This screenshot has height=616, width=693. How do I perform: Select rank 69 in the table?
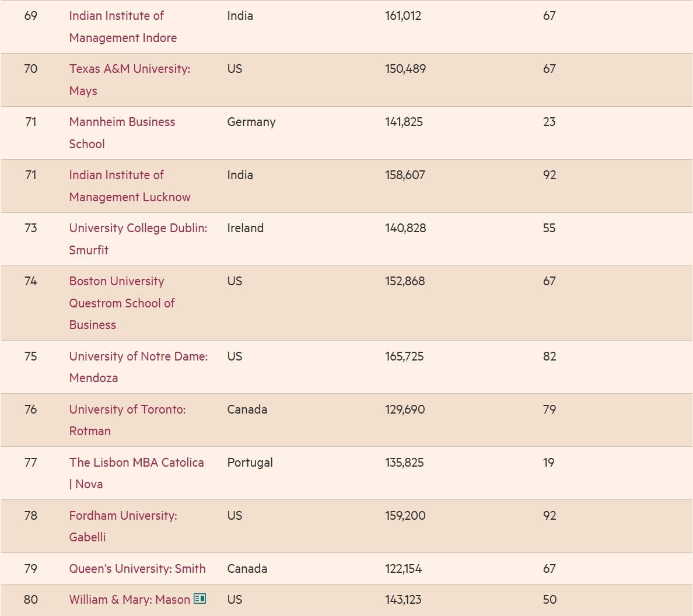pyautogui.click(x=30, y=16)
